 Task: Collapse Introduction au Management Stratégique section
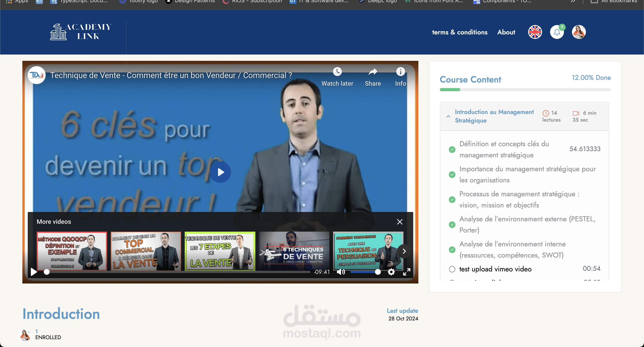(x=448, y=116)
